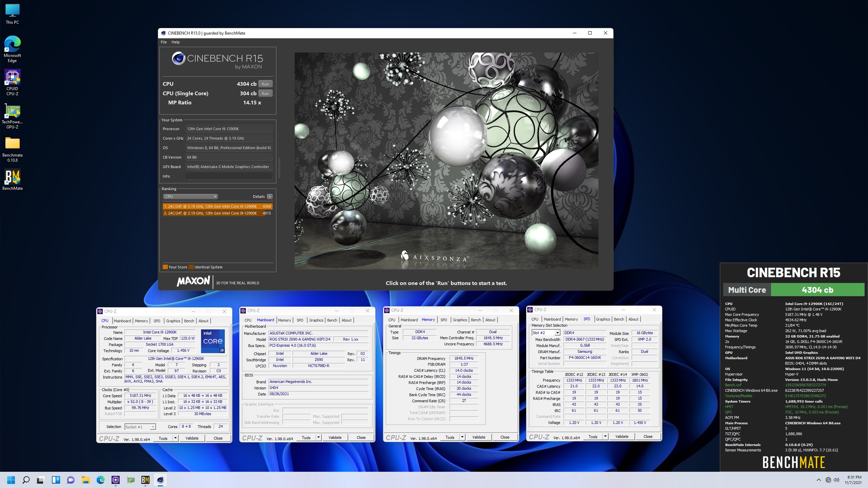The image size is (868, 488).
Task: Open SPD tab in third CPU-Z window
Action: point(443,320)
